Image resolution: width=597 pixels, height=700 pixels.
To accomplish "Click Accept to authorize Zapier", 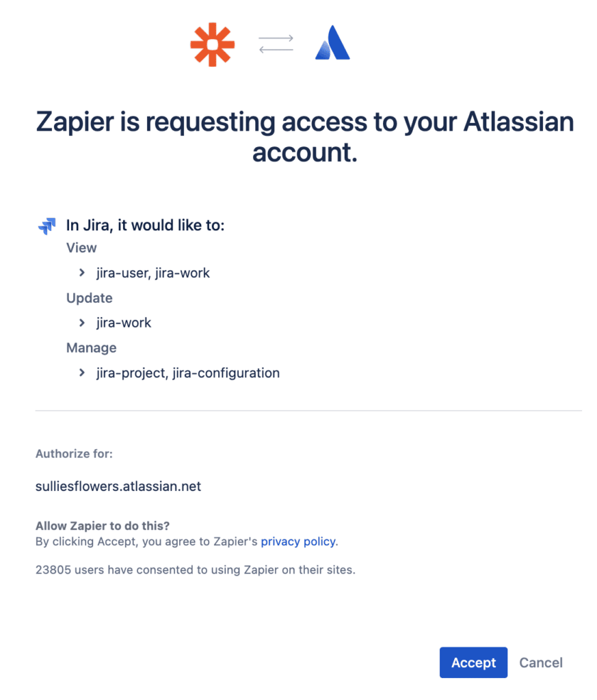I will 473,662.
